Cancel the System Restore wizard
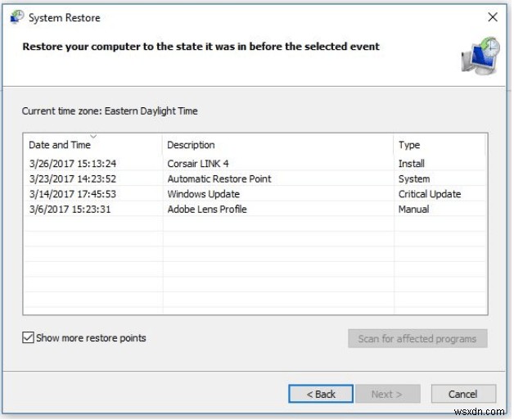This screenshot has width=514, height=420. pyautogui.click(x=463, y=394)
